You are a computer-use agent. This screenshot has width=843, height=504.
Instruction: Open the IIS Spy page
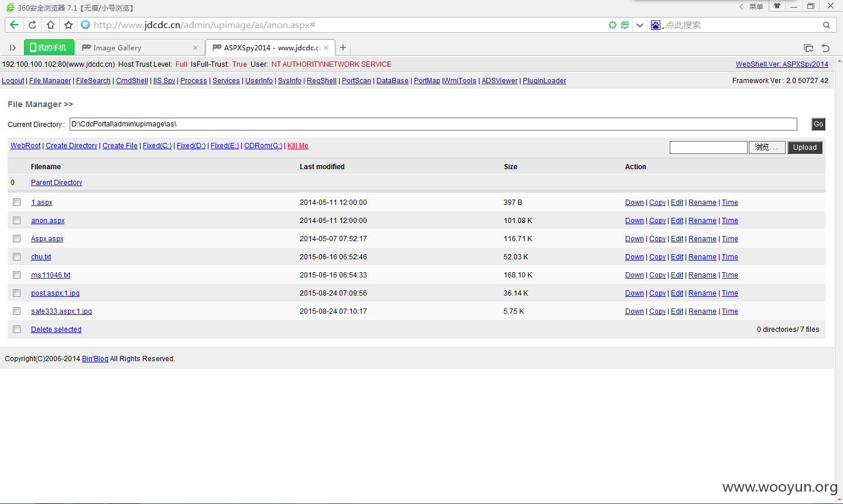[164, 81]
